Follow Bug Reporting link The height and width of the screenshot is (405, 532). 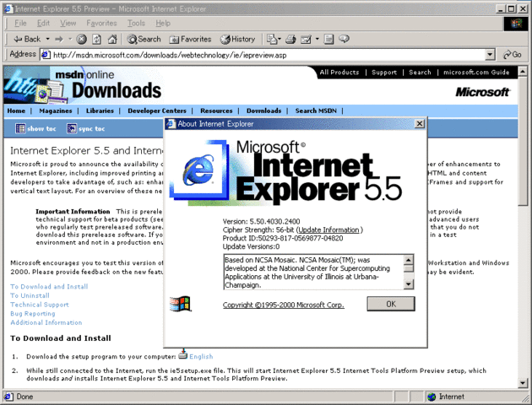click(33, 314)
